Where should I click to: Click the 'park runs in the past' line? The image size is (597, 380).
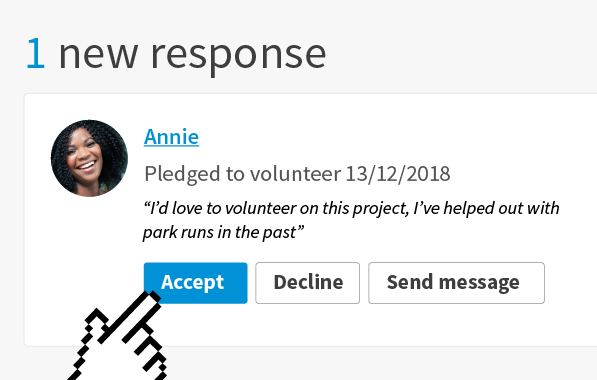[223, 232]
